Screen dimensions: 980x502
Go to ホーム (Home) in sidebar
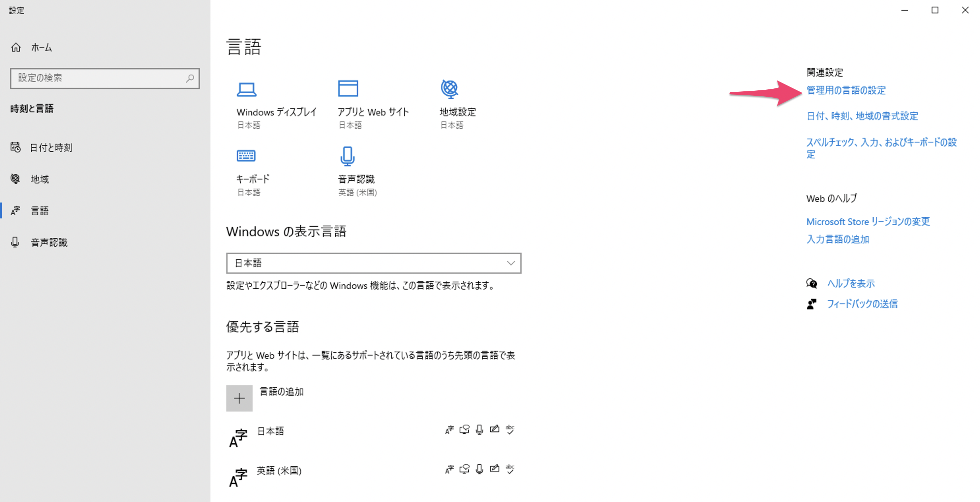point(41,47)
